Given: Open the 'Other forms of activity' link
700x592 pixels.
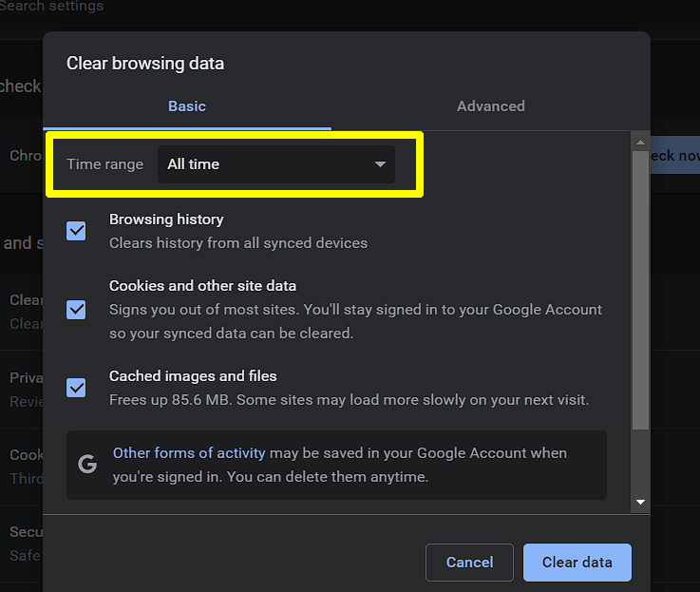Looking at the screenshot, I should [189, 453].
